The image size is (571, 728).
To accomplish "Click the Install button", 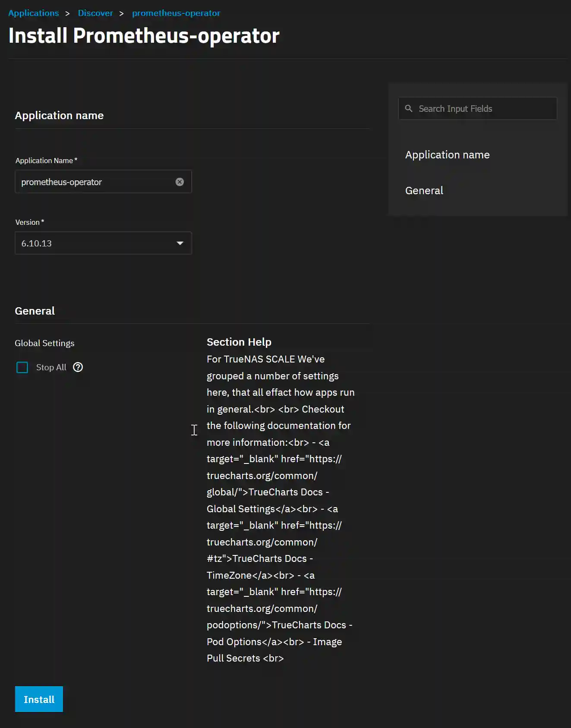I will click(39, 699).
